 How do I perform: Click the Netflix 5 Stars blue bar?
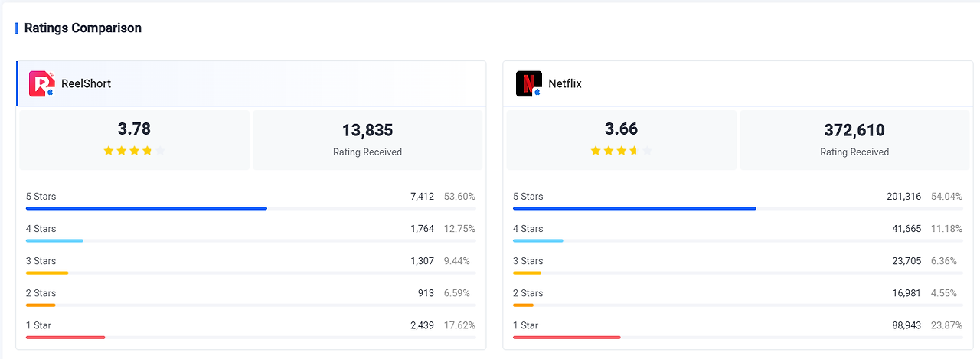635,208
